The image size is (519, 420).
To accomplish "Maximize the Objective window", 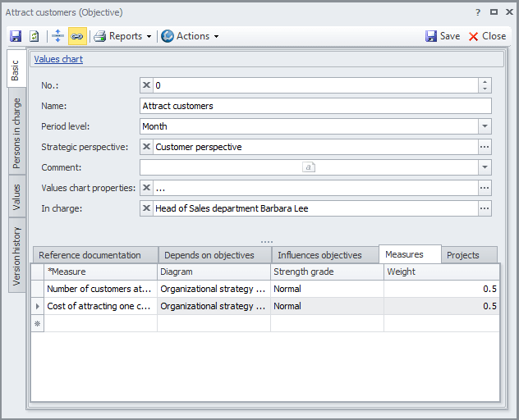I will (494, 12).
